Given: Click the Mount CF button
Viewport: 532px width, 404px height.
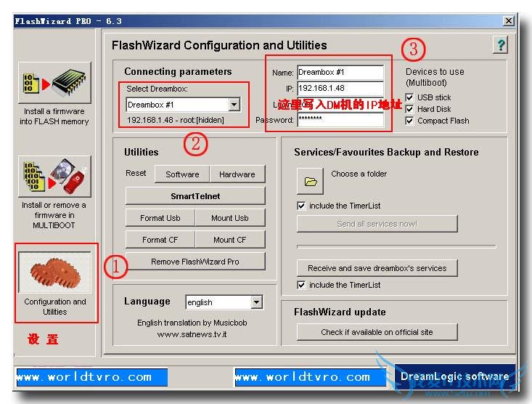Looking at the screenshot, I should click(230, 240).
